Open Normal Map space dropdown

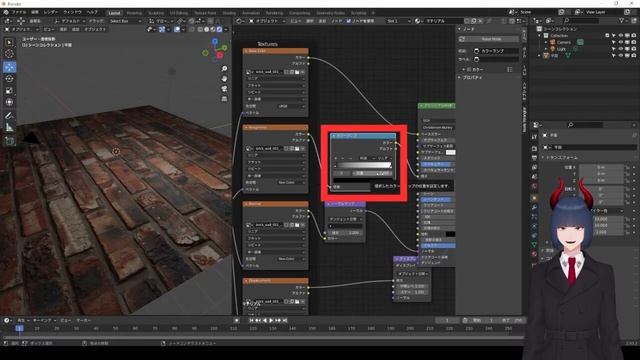click(345, 219)
